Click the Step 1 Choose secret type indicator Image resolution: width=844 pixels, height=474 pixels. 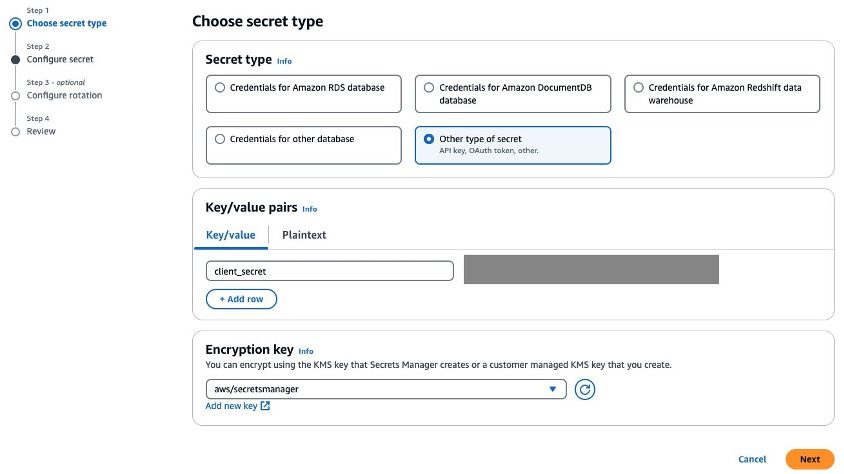[16, 24]
